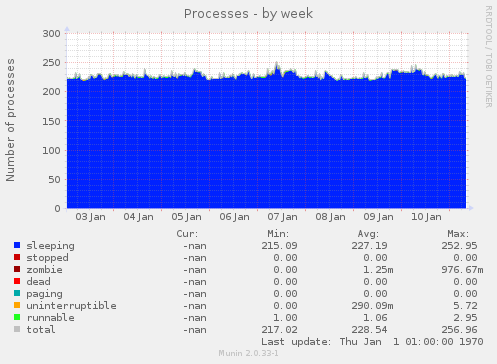Click the teal paging legend swatch
This screenshot has width=497, height=364.
17,293
